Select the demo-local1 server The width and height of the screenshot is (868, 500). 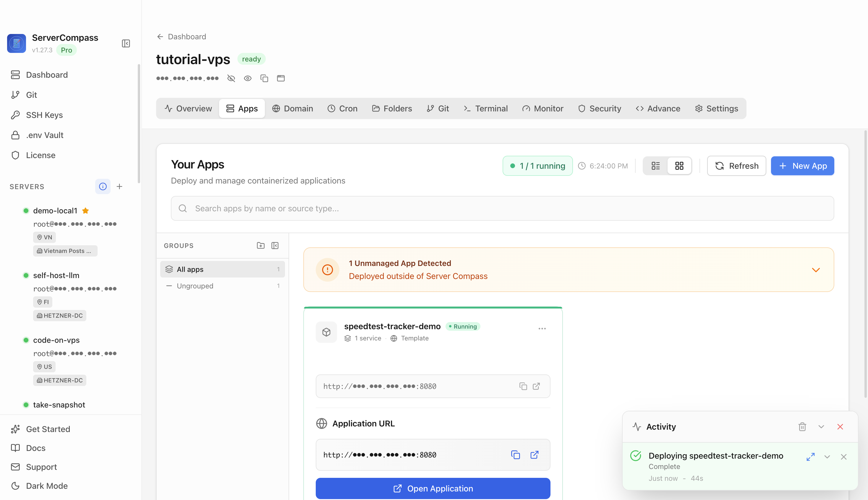(x=55, y=211)
